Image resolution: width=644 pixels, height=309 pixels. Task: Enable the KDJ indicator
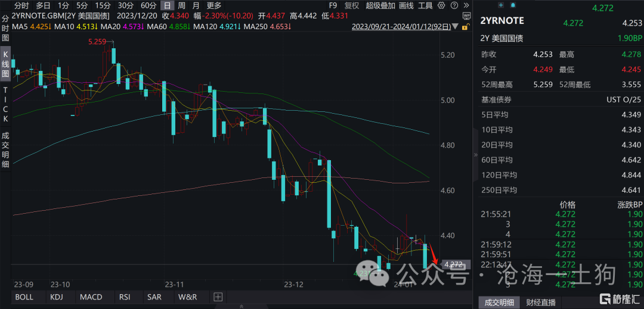56,296
